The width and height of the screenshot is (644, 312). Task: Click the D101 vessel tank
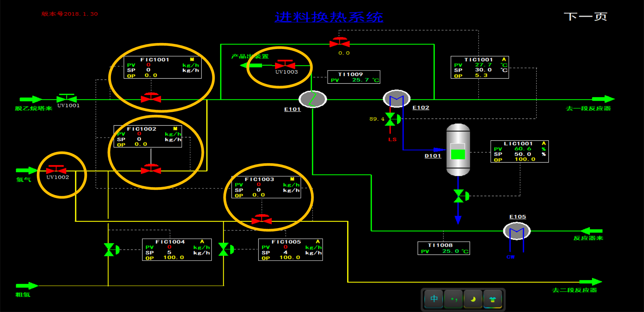coord(458,150)
